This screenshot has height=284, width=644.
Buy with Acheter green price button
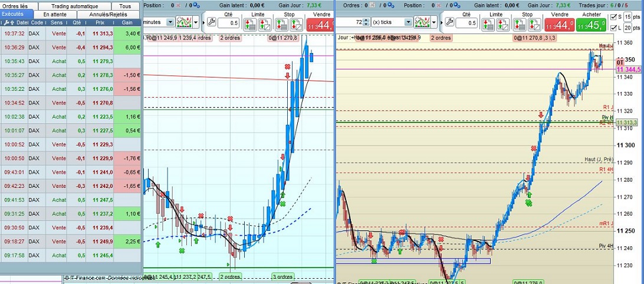(x=591, y=25)
